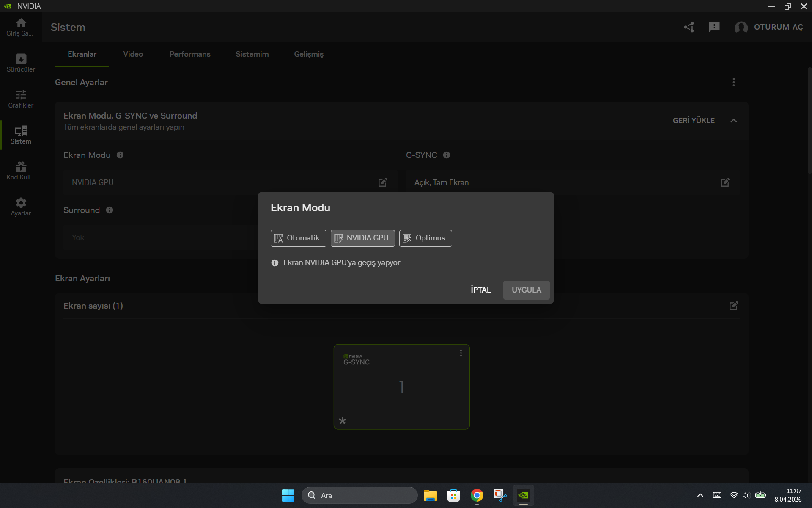This screenshot has height=508, width=812.
Task: Open the display 1 three-dot menu
Action: [461, 353]
